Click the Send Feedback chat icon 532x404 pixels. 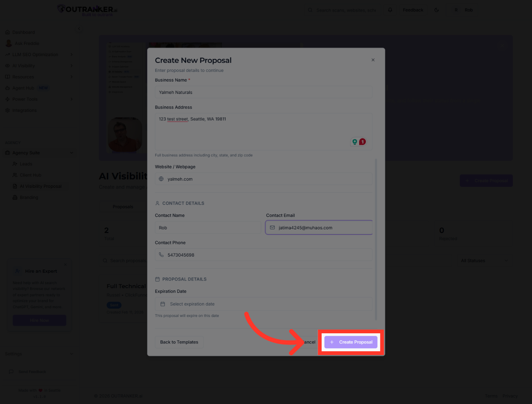click(11, 372)
